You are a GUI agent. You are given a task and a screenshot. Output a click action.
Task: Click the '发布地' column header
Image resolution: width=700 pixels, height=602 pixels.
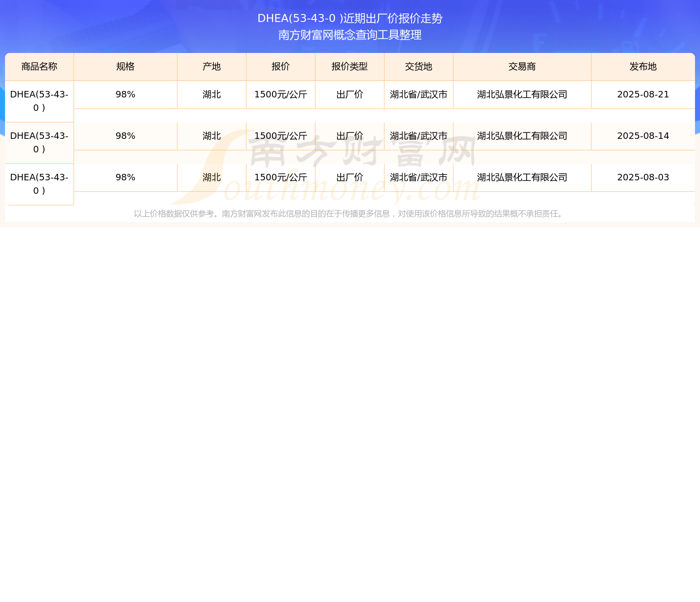(643, 66)
